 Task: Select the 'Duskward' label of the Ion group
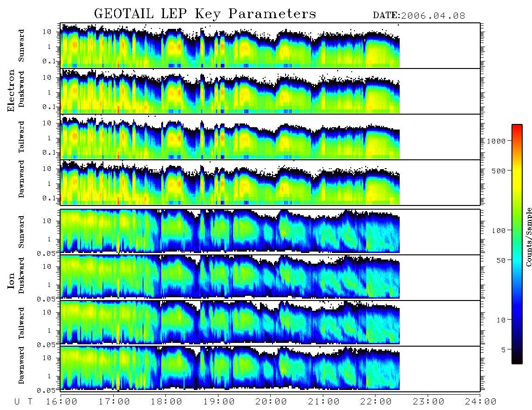point(21,275)
